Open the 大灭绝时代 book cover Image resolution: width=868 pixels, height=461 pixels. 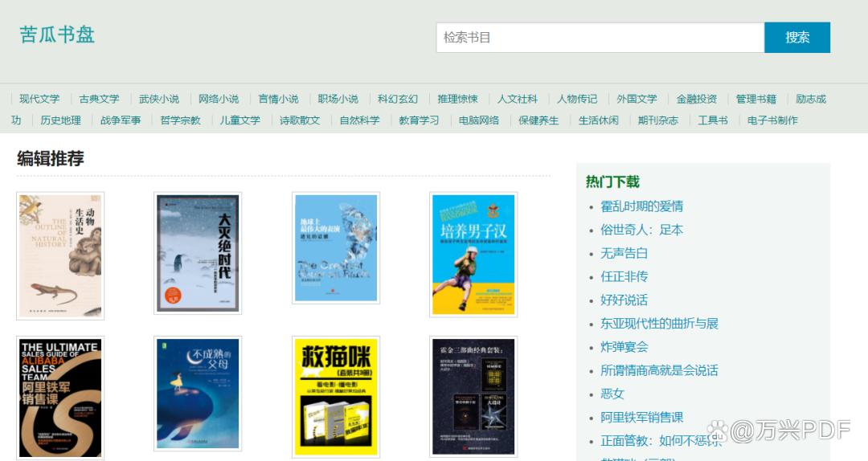tap(198, 253)
